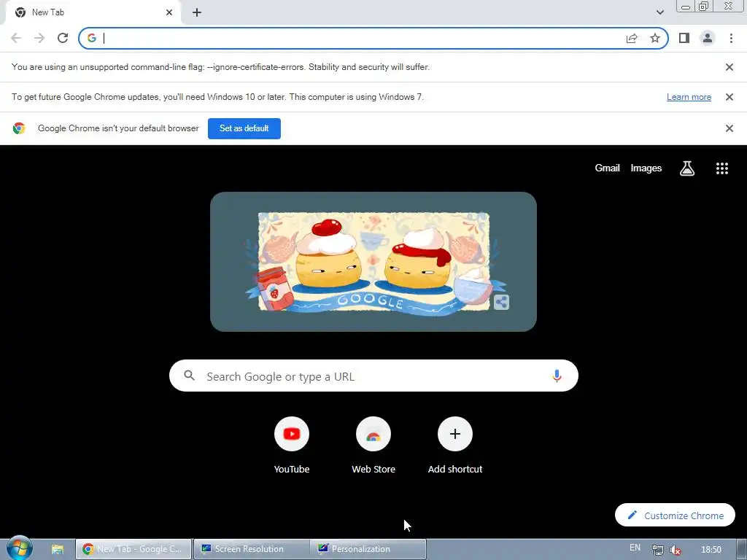Click Add shortcut
Image resolution: width=747 pixels, height=560 pixels.
[455, 446]
